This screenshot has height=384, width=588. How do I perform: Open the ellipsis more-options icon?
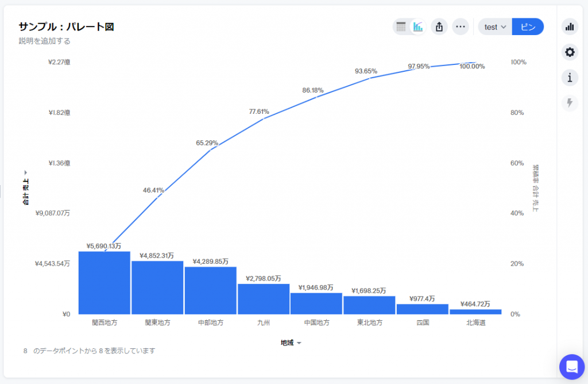click(461, 26)
